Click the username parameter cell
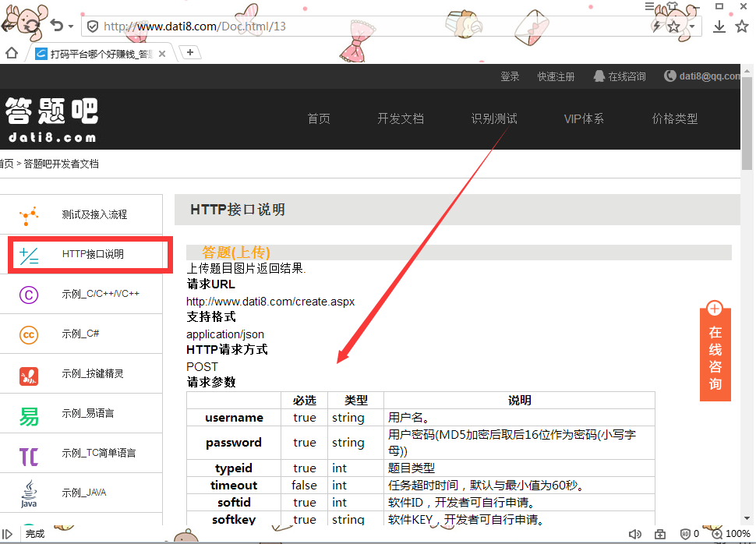The width and height of the screenshot is (756, 544). coord(234,418)
